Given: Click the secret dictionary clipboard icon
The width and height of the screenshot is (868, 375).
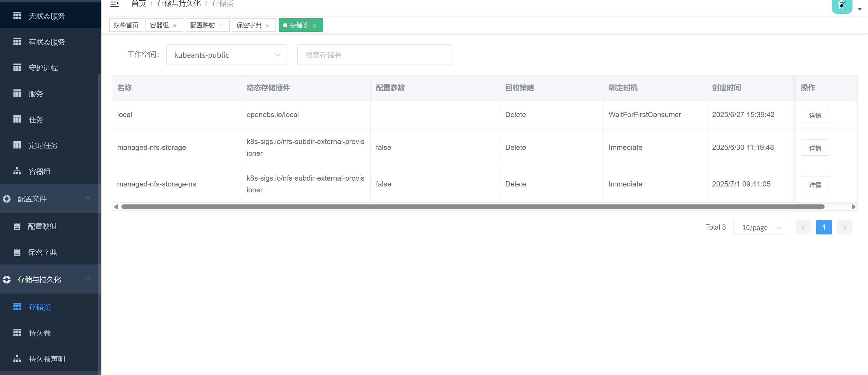Looking at the screenshot, I should click(x=17, y=252).
